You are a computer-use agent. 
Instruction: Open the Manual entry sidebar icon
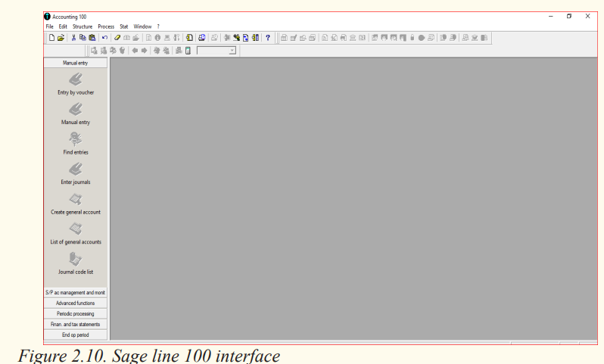click(x=76, y=114)
